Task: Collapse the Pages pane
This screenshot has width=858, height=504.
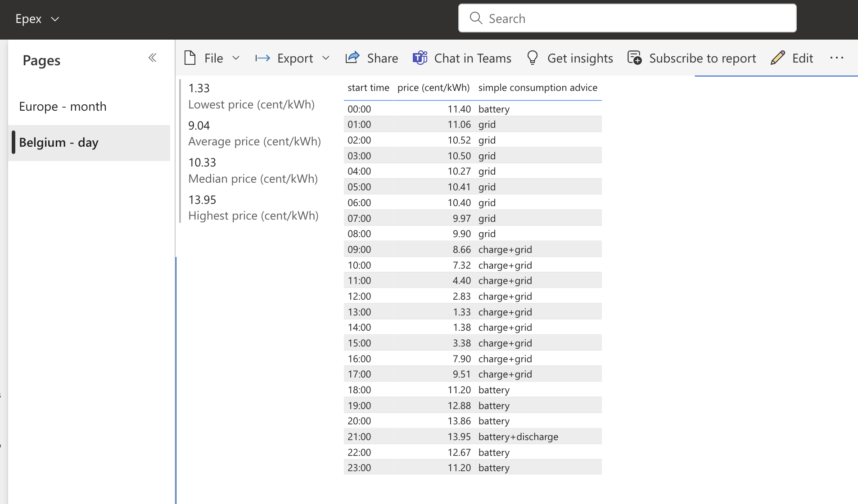Action: click(x=153, y=58)
